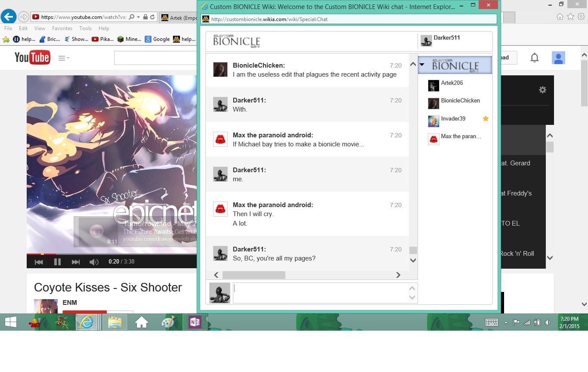Click BionicleChicken's avatar in the chat log
The image size is (588, 372).
pos(220,69)
